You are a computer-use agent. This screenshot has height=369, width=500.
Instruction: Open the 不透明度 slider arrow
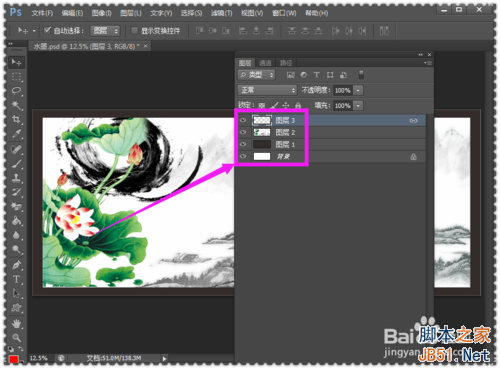click(x=358, y=90)
